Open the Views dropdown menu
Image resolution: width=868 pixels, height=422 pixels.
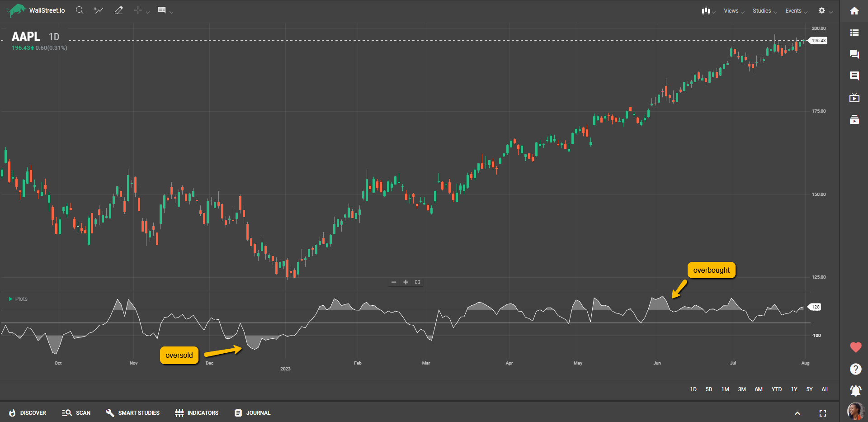click(733, 11)
